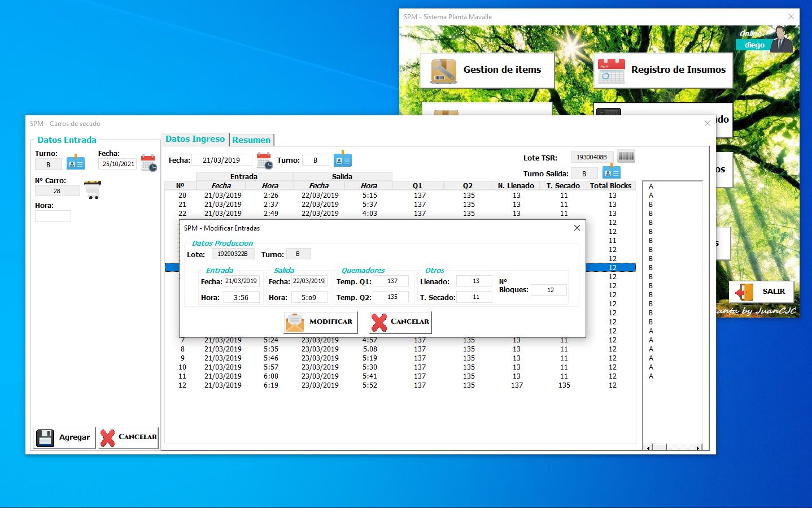812x508 pixels.
Task: Open Gestion de items
Action: pos(487,70)
